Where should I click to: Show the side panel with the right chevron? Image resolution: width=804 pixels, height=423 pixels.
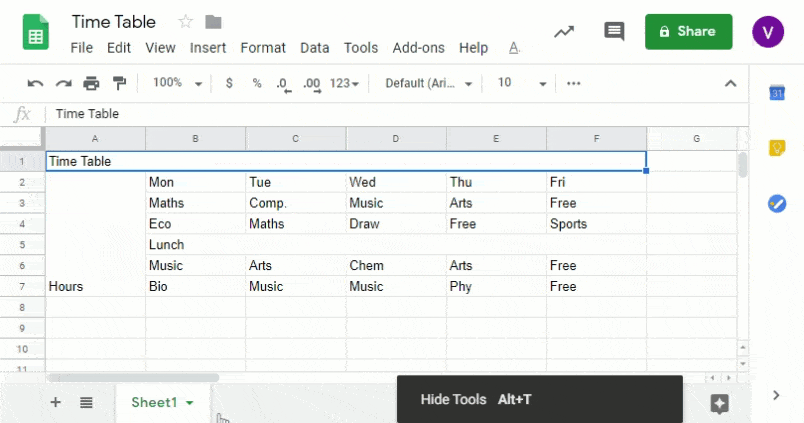point(776,395)
